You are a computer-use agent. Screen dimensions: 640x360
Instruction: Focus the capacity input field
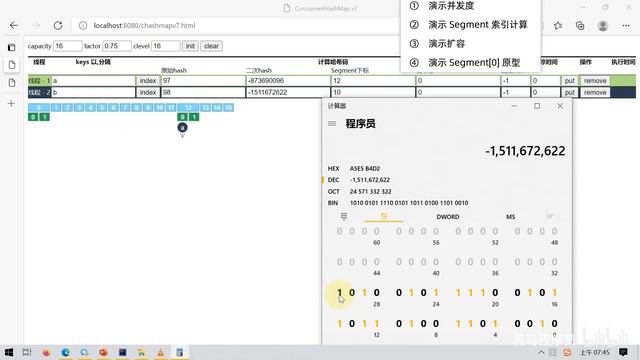(67, 46)
